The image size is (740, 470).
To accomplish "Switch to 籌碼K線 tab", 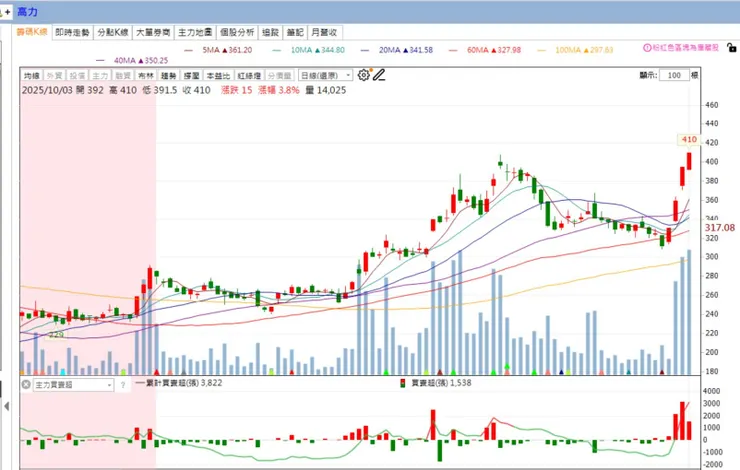I will [x=32, y=32].
